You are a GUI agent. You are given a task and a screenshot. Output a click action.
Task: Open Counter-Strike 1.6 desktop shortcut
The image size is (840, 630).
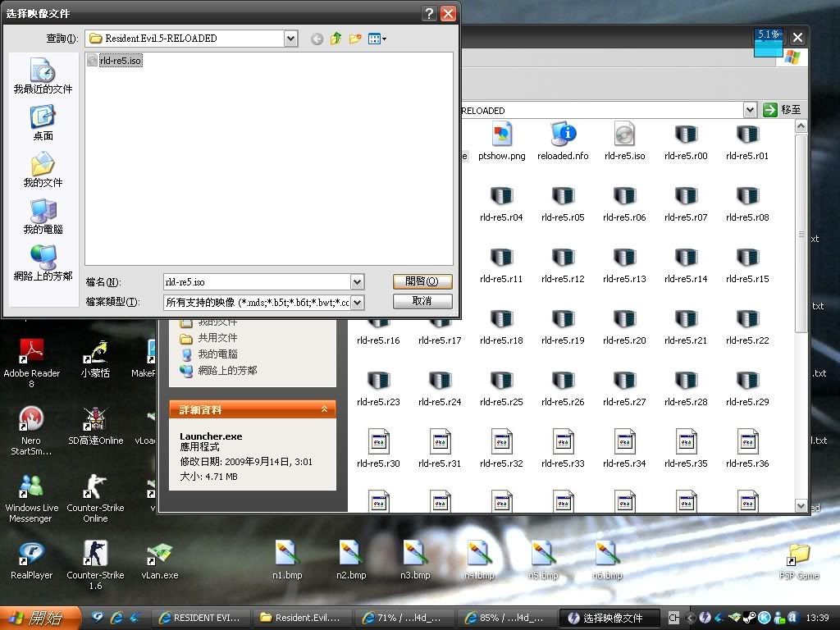pos(95,554)
